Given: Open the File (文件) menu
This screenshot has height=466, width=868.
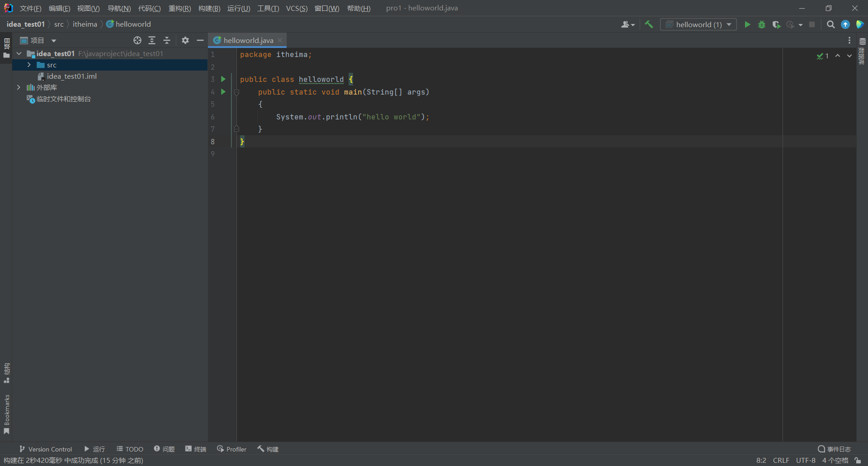Looking at the screenshot, I should pos(30,8).
